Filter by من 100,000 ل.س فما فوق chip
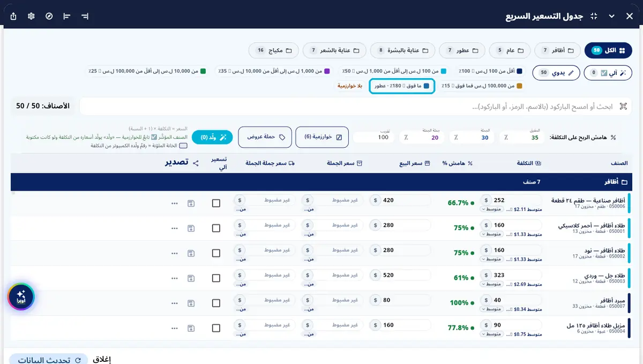The height and width of the screenshot is (364, 643). click(482, 86)
